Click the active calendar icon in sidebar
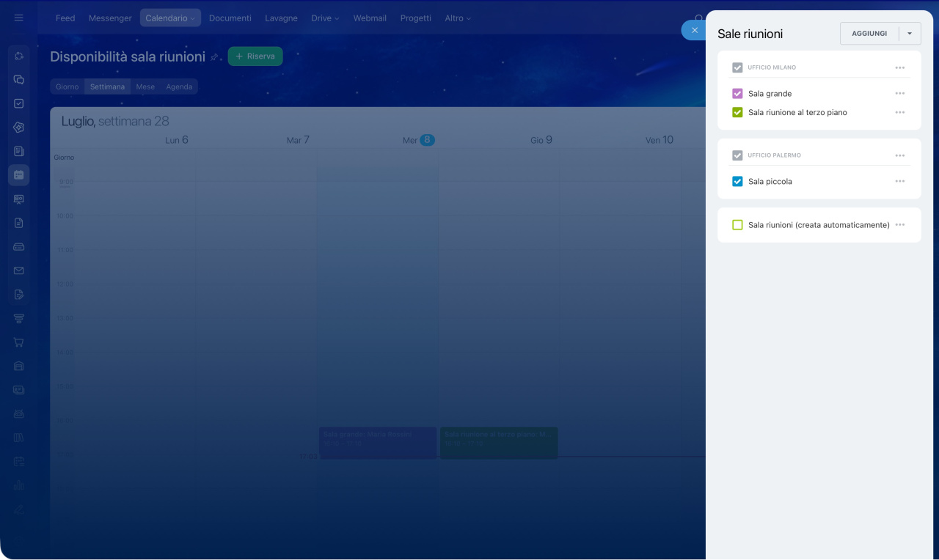This screenshot has height=560, width=939. pyautogui.click(x=19, y=175)
